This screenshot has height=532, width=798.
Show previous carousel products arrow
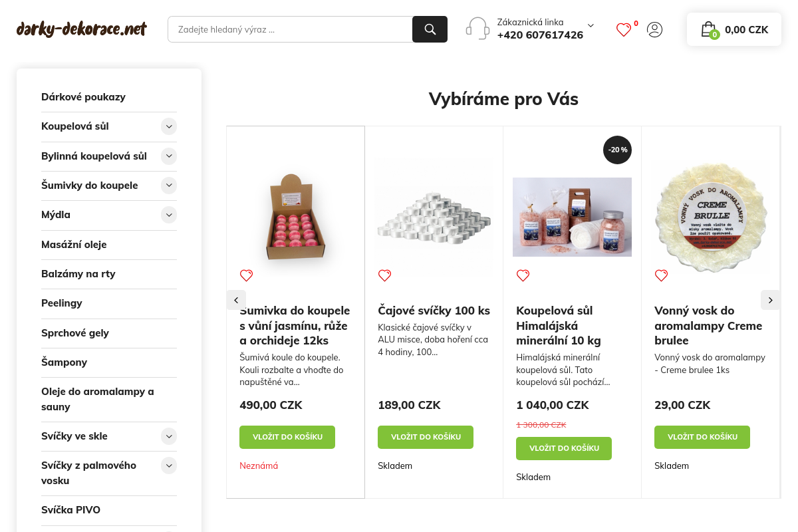[236, 300]
